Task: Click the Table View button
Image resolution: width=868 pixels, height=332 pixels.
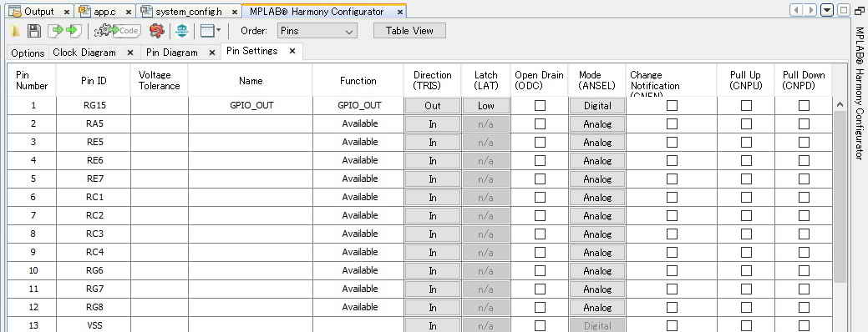Action: point(409,31)
